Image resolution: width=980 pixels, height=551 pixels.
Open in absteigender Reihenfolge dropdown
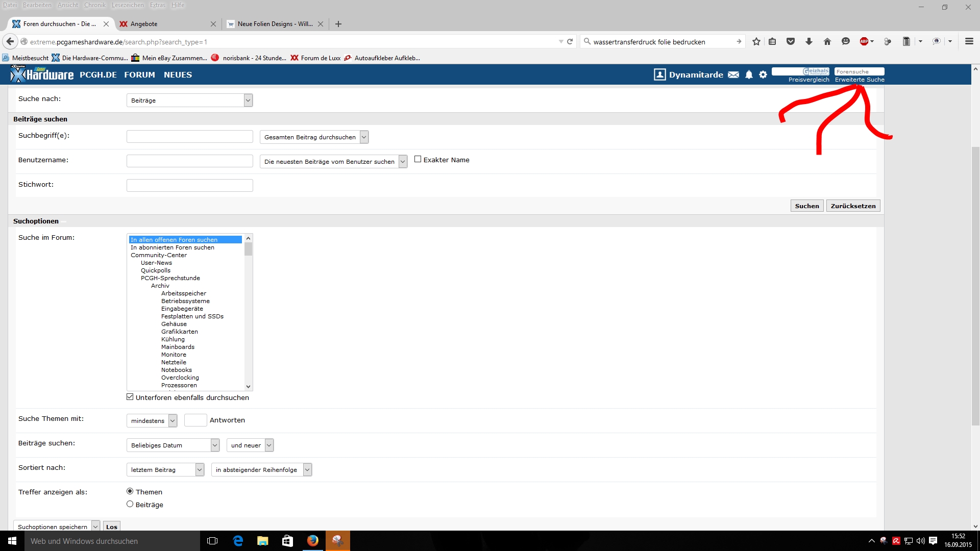261,470
